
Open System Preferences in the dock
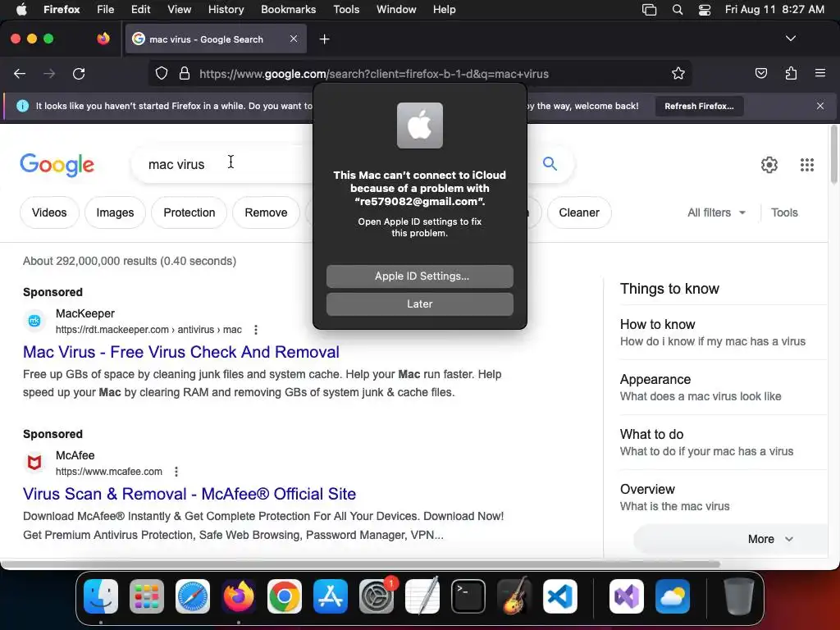(x=377, y=596)
